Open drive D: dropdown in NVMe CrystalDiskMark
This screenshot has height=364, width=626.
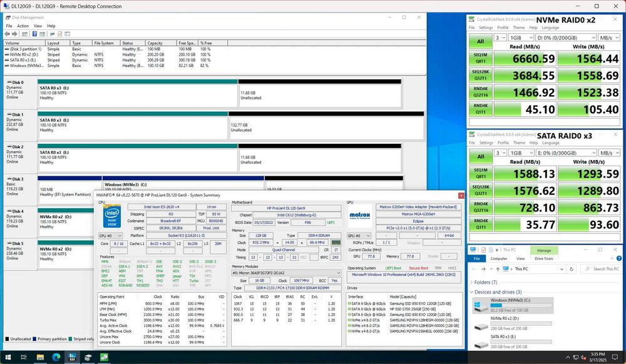click(x=566, y=38)
